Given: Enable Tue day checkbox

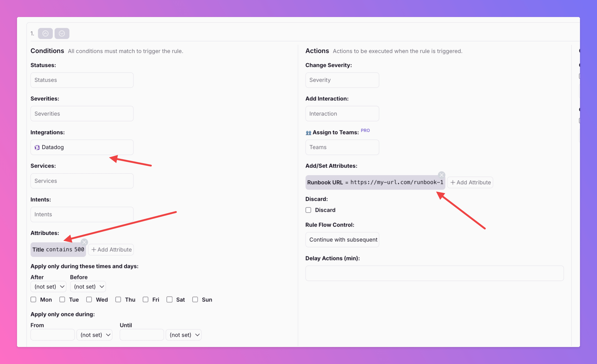Looking at the screenshot, I should pos(62,300).
